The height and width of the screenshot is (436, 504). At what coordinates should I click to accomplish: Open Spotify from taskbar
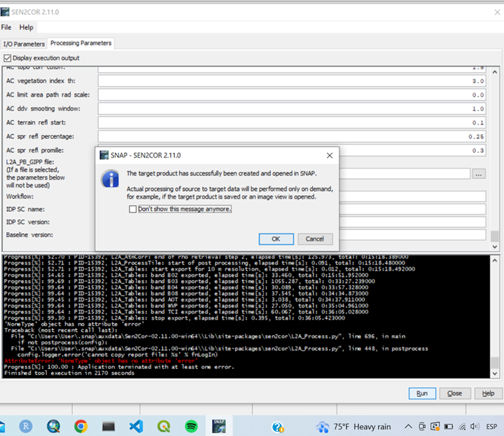click(x=191, y=427)
